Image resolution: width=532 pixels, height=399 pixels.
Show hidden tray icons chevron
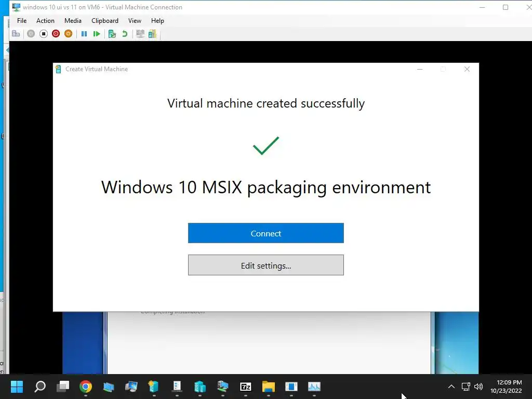451,387
